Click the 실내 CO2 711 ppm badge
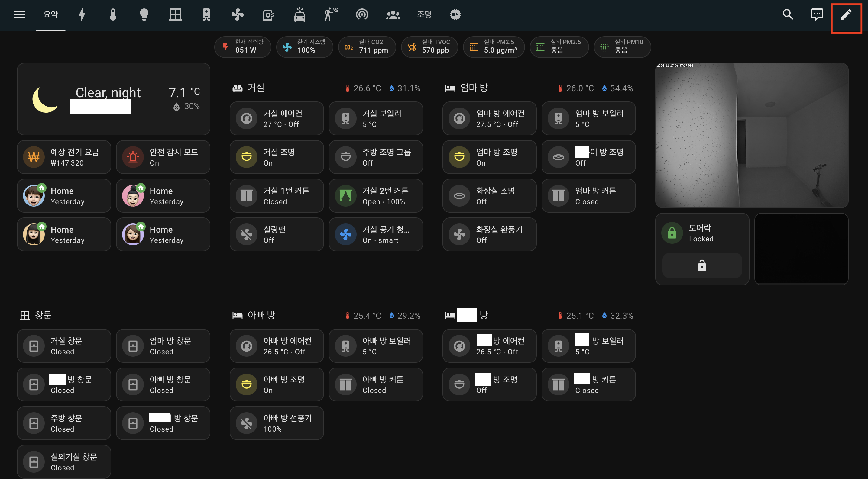 pyautogui.click(x=367, y=47)
